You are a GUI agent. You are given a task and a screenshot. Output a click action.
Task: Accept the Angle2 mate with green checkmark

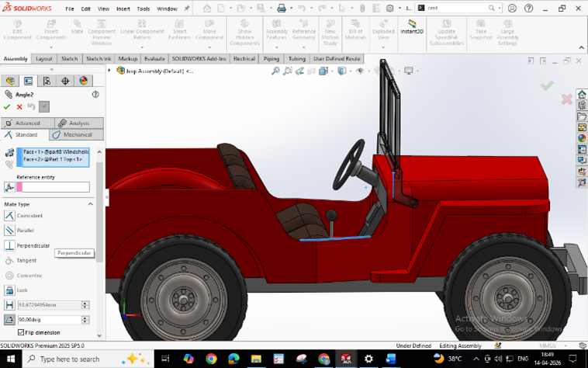point(7,107)
